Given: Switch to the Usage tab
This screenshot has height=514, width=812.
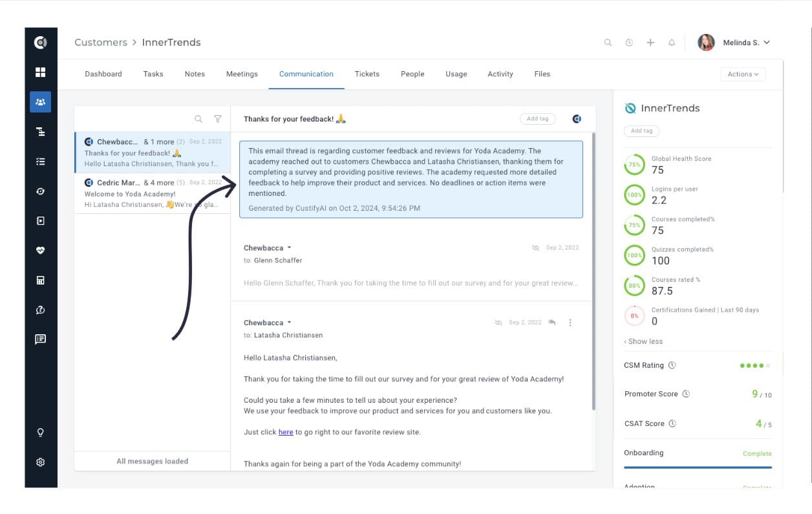Looking at the screenshot, I should pyautogui.click(x=456, y=74).
